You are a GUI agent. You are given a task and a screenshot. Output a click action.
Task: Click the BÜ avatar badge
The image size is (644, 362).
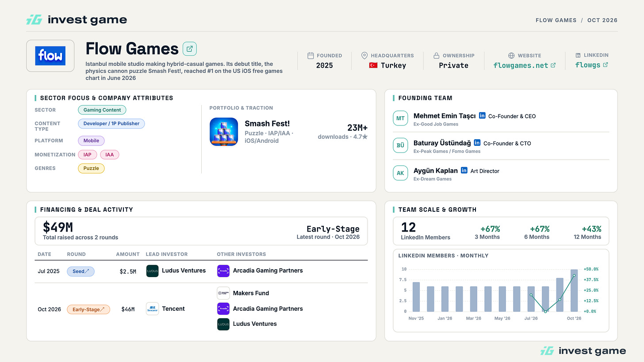point(400,145)
